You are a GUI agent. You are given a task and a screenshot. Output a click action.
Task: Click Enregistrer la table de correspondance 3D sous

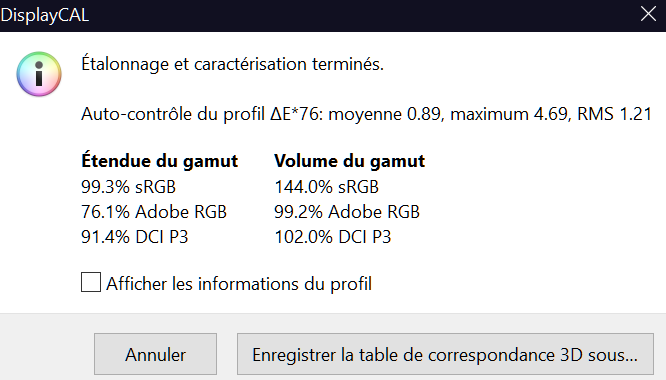pyautogui.click(x=445, y=354)
